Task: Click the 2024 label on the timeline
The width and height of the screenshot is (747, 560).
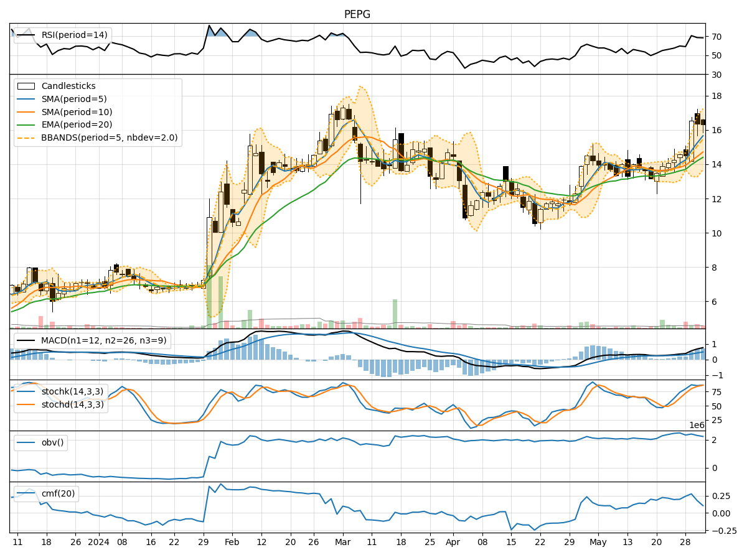Action: [x=98, y=542]
